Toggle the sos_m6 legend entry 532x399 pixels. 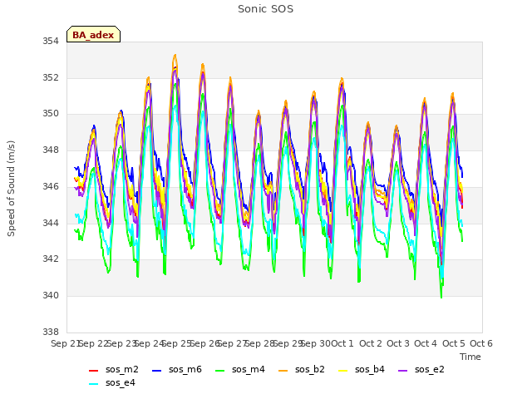[x=177, y=369]
